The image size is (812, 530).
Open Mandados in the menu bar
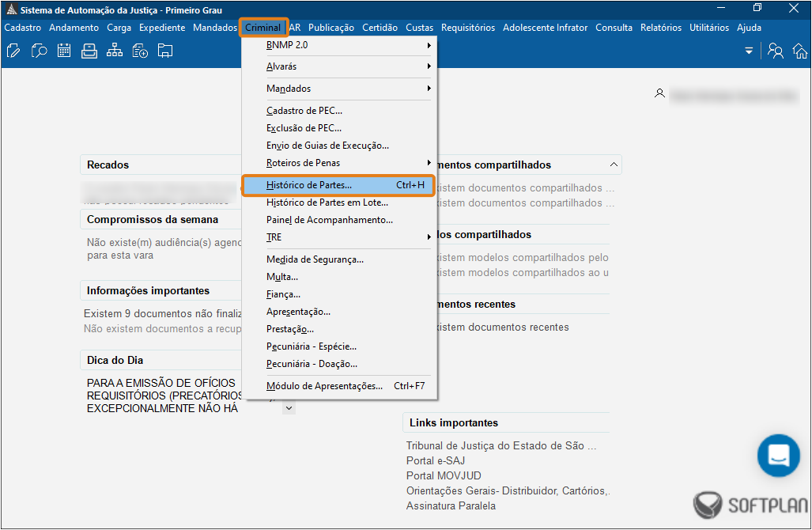[x=215, y=28]
